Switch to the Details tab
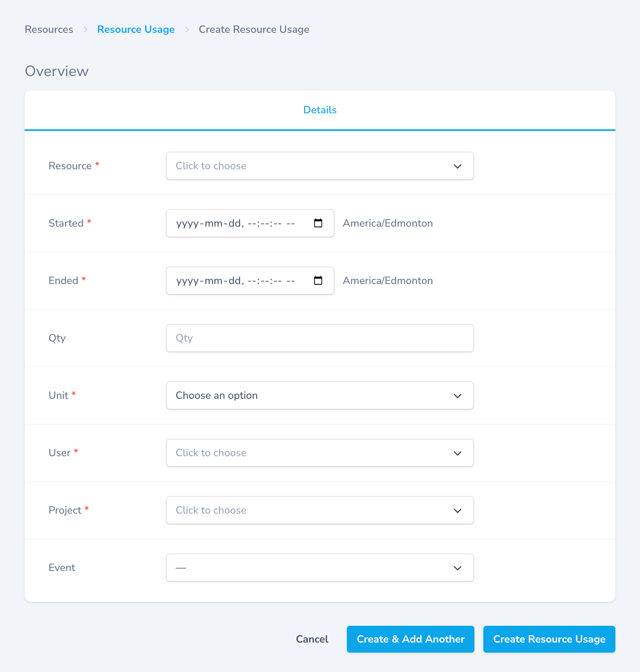The width and height of the screenshot is (640, 672). [x=320, y=110]
